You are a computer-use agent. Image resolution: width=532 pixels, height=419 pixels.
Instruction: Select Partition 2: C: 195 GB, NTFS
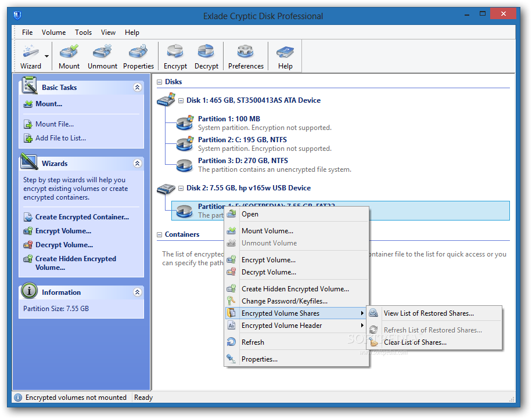(242, 140)
